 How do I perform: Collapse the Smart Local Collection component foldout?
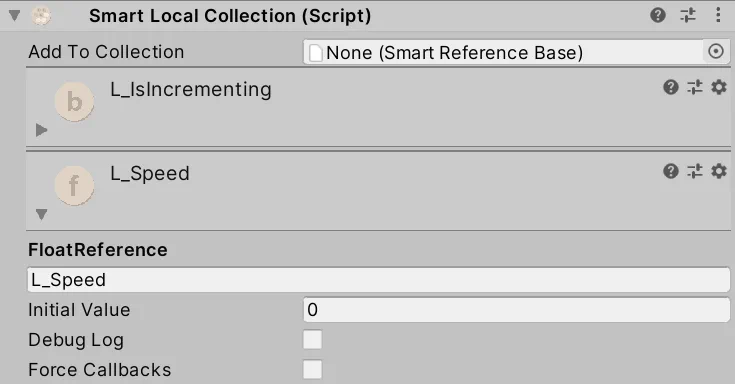point(15,16)
